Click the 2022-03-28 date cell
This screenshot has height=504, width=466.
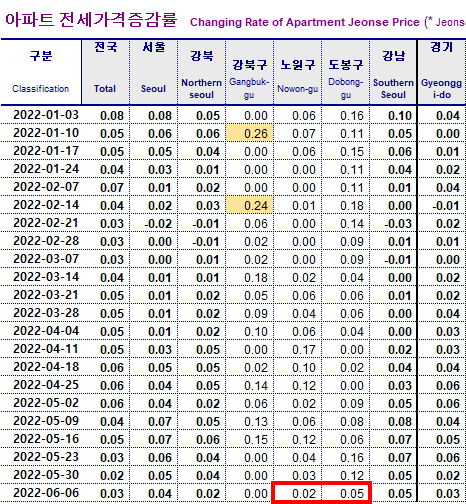click(41, 313)
